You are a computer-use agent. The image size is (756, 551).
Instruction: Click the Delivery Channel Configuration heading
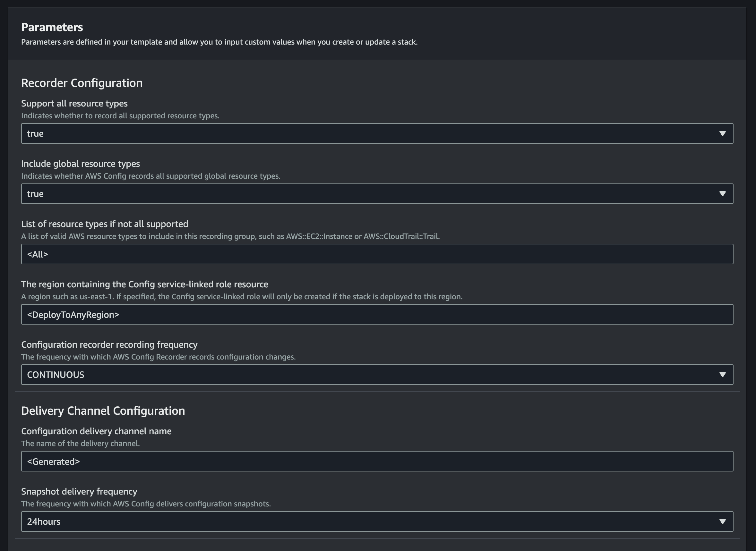103,411
